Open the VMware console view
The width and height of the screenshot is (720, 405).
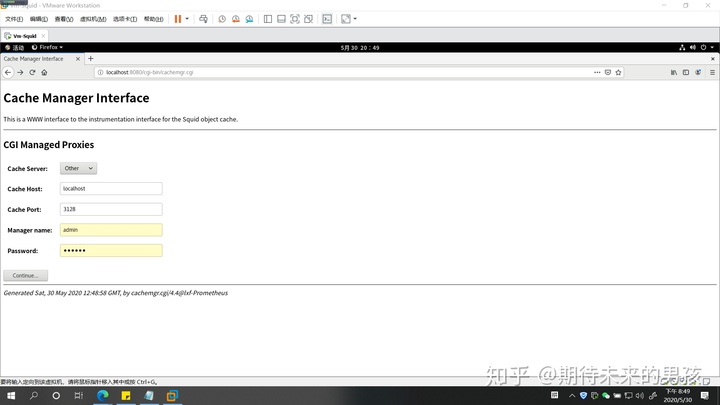click(x=327, y=19)
